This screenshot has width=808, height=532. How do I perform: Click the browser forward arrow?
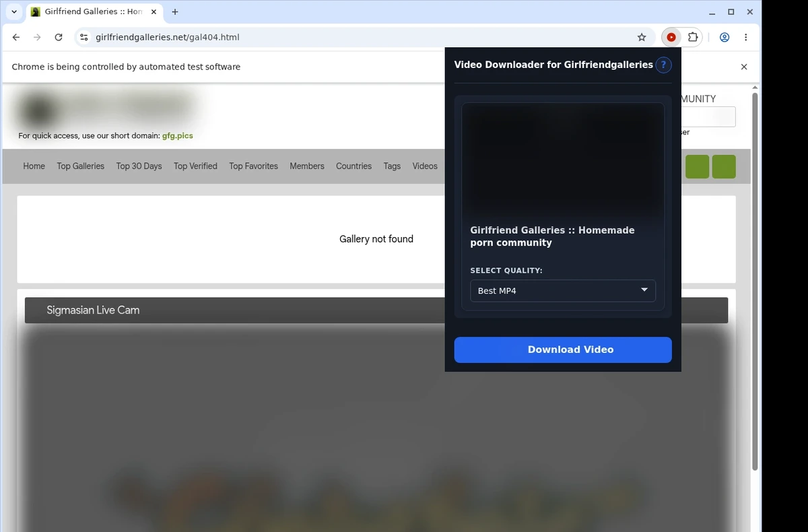click(x=37, y=38)
